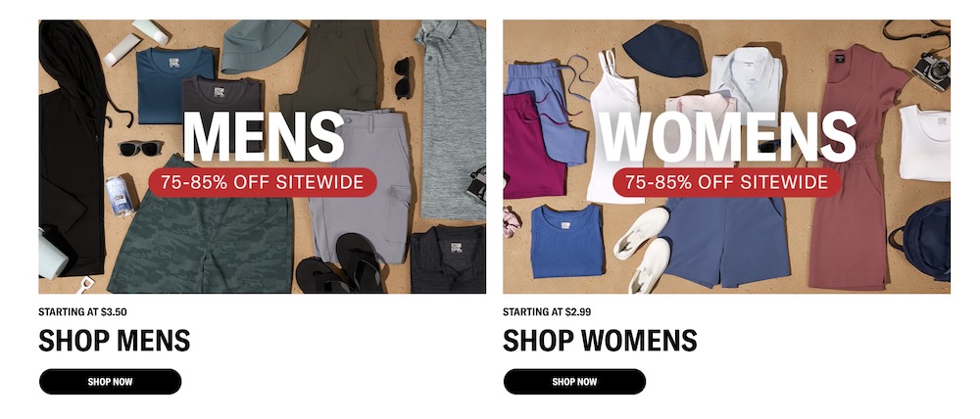The image size is (980, 419).
Task: Click the magenta shorts in Womens image
Action: tap(531, 147)
